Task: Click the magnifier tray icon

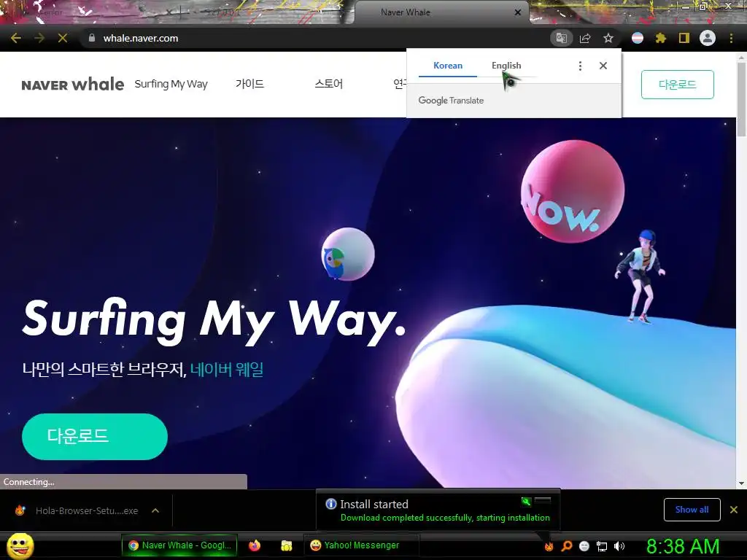Action: tap(566, 546)
